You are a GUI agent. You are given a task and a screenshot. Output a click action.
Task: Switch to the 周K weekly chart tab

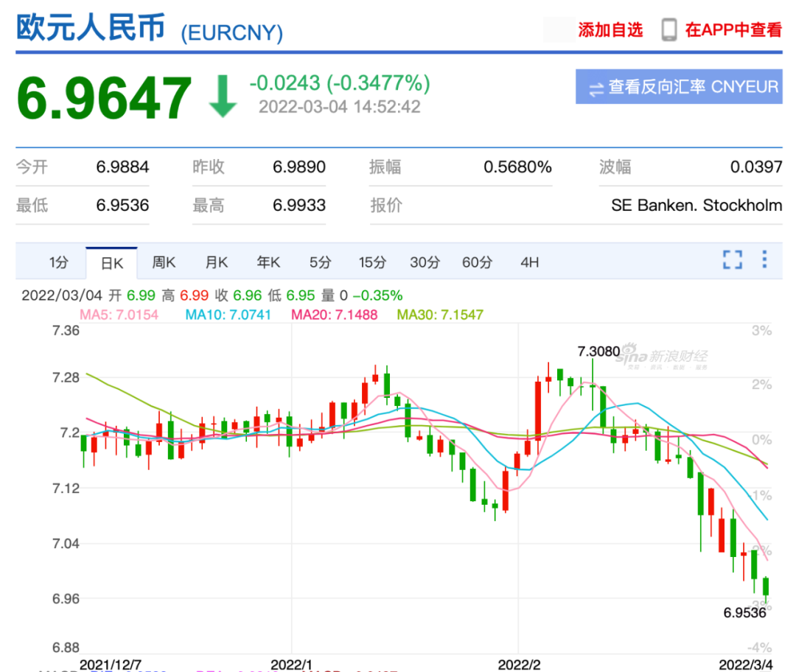pos(163,262)
